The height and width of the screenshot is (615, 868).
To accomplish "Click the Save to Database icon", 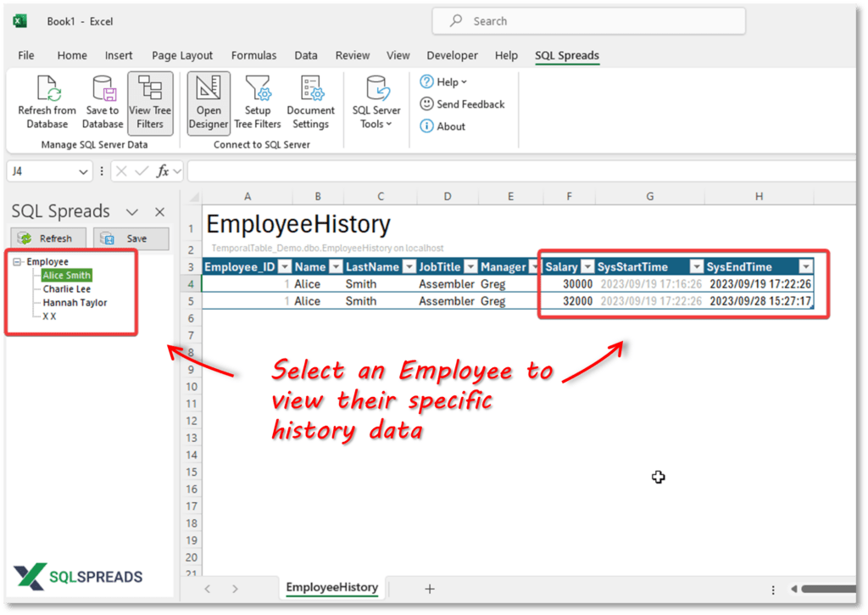I will click(103, 100).
